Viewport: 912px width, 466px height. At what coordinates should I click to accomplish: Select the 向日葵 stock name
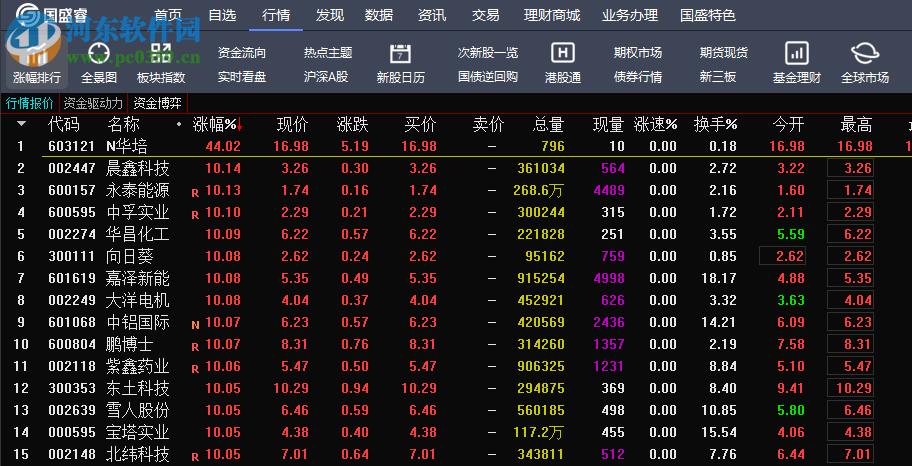pos(130,256)
